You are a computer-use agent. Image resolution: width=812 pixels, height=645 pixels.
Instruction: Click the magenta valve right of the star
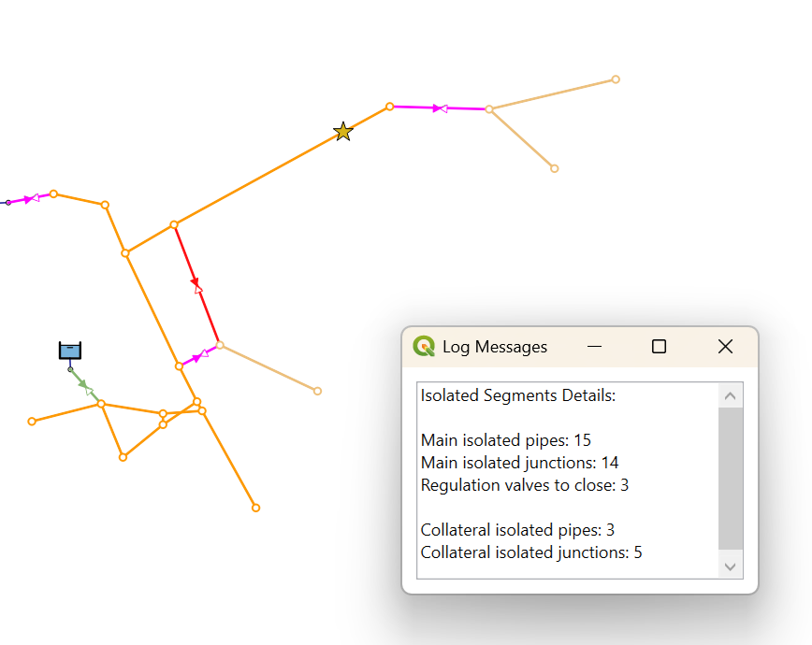point(442,108)
